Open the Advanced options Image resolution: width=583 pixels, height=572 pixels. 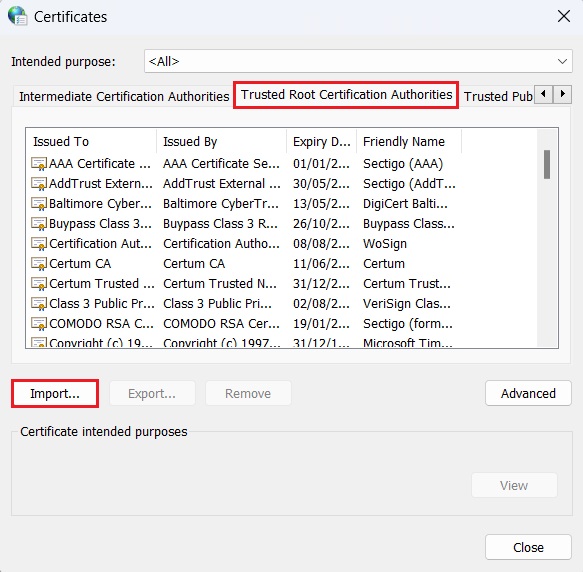click(x=528, y=393)
